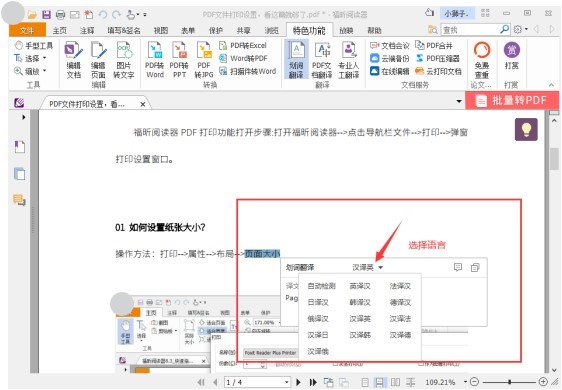Toggle the 划词翻译 ribbon button
Viewport: 562px width, 390px height.
point(296,60)
